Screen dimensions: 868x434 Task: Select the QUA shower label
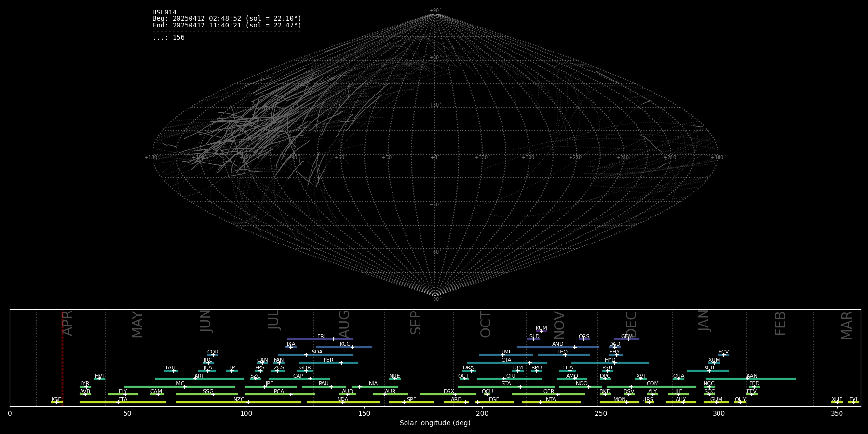(678, 376)
